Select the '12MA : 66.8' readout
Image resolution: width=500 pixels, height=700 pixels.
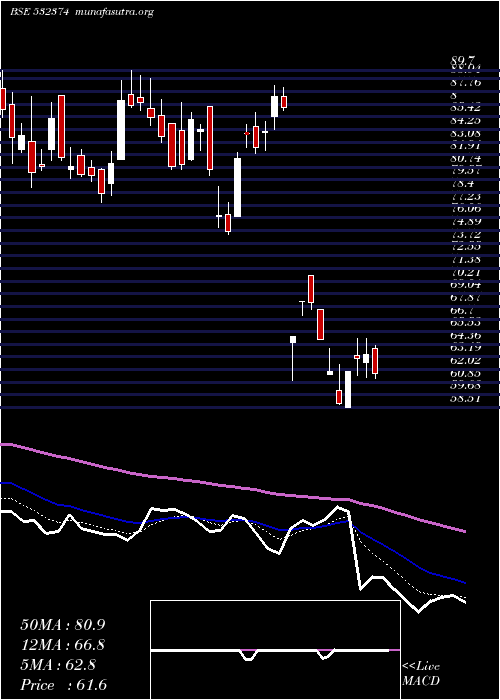(63, 645)
